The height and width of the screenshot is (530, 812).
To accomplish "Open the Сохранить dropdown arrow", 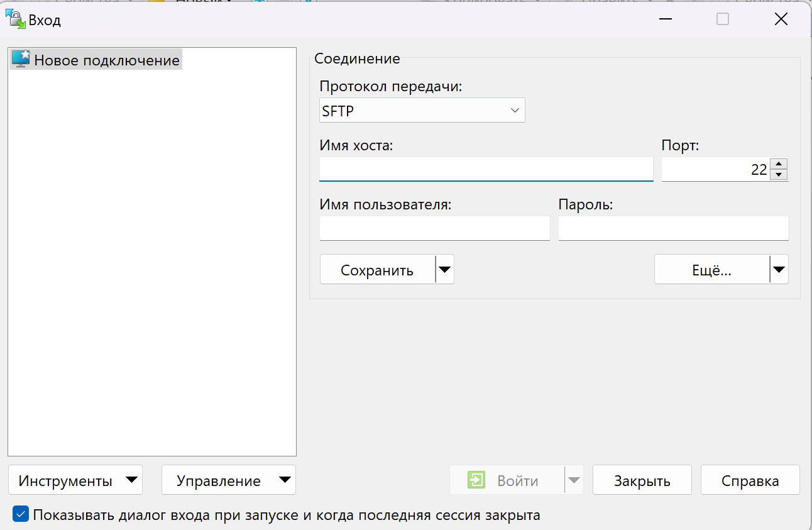I will (445, 269).
